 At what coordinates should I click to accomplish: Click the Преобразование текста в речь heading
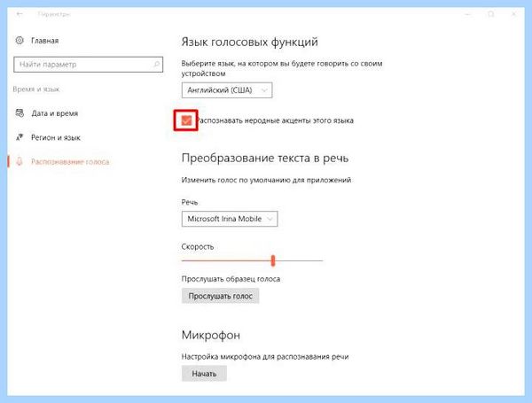pyautogui.click(x=265, y=158)
